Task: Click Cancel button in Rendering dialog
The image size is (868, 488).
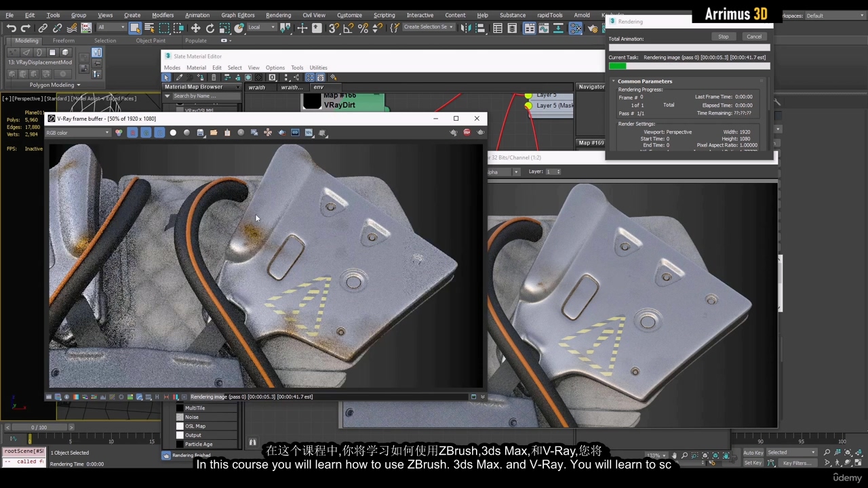Action: 754,37
